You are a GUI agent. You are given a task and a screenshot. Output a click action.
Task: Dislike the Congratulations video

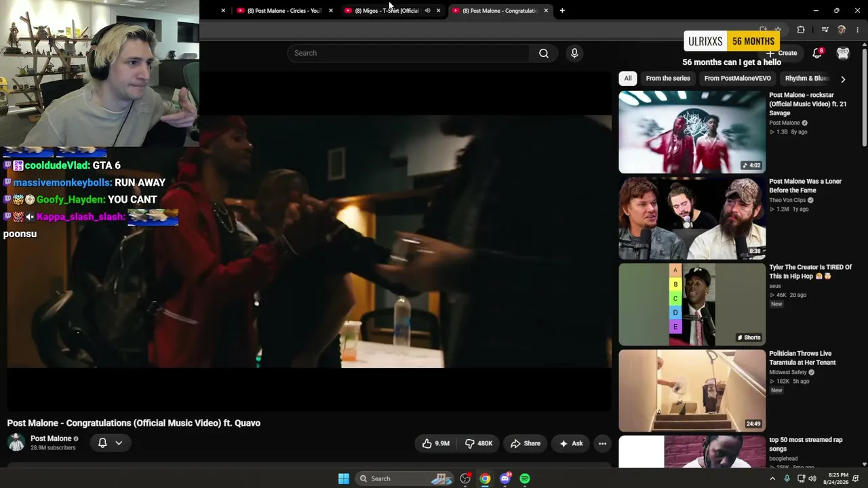[478, 443]
